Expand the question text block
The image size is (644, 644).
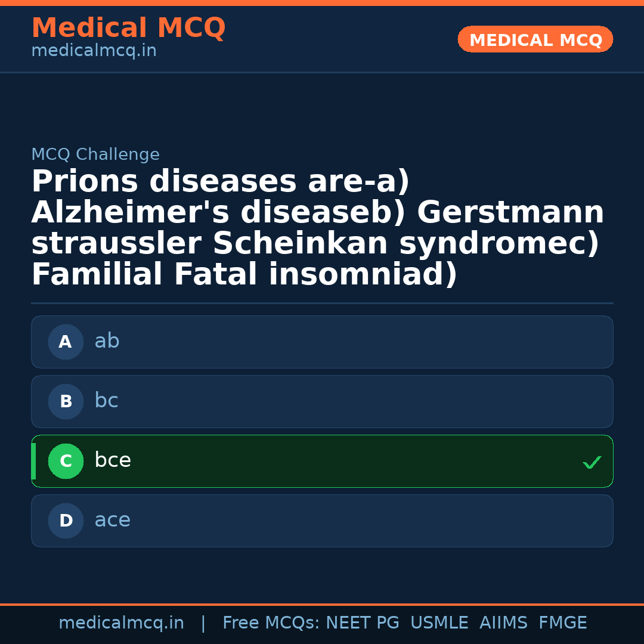(x=317, y=227)
